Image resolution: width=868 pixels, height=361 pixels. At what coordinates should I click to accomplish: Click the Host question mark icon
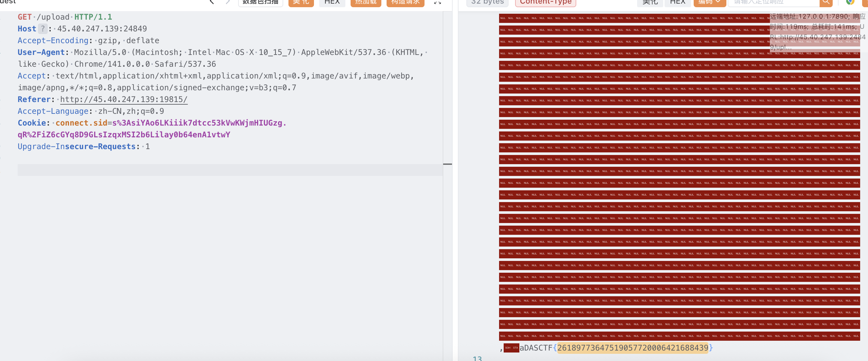point(43,29)
